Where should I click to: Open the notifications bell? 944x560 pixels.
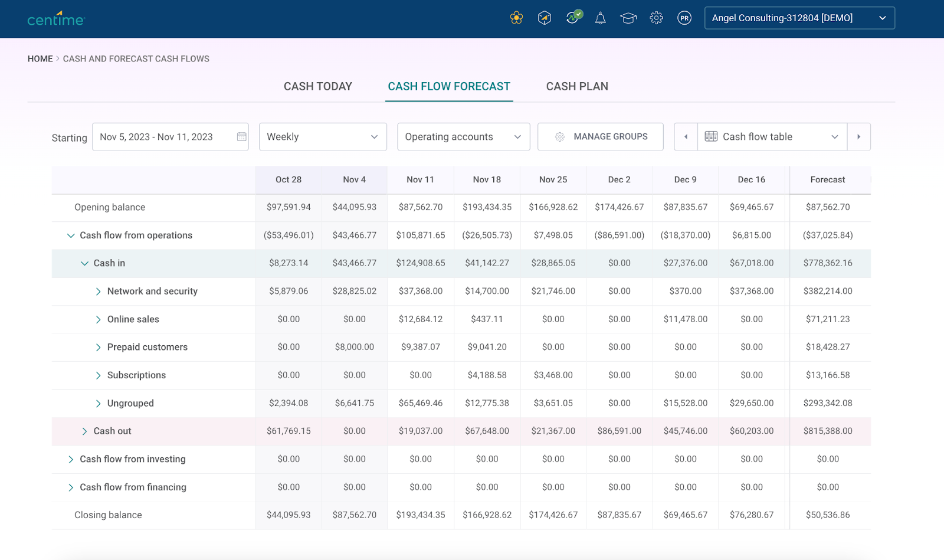click(600, 18)
